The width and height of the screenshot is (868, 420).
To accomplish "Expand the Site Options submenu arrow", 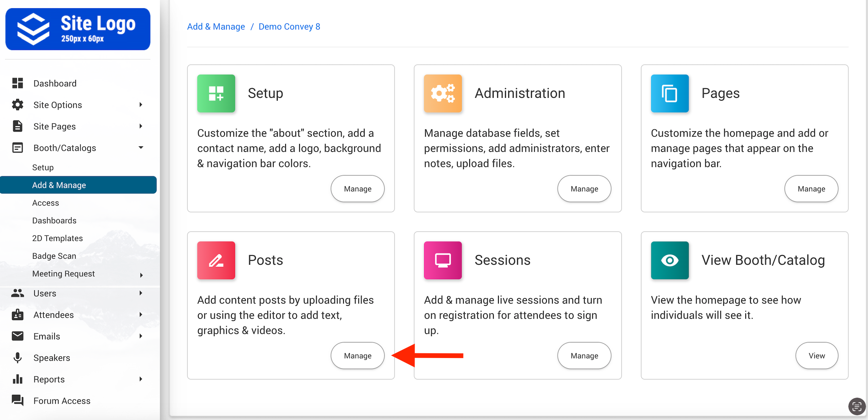I will (x=141, y=105).
